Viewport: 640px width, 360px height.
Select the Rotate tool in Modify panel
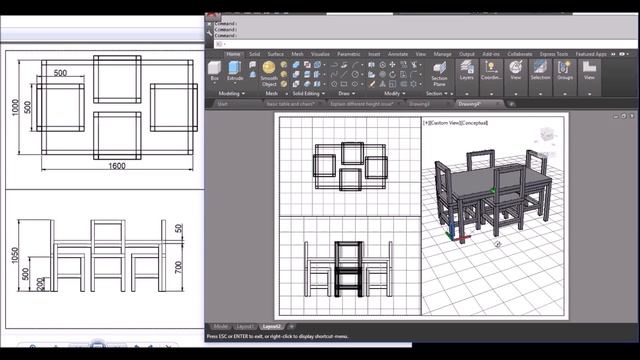pyautogui.click(x=393, y=74)
